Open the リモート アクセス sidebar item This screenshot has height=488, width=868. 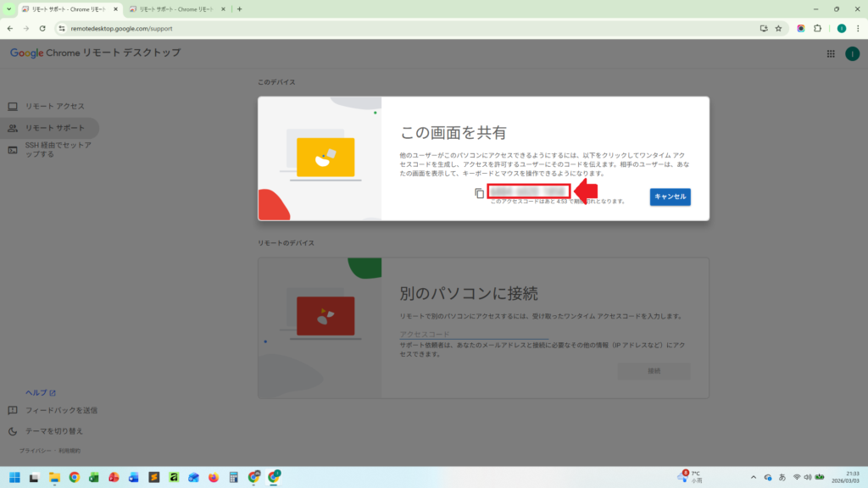pyautogui.click(x=54, y=106)
